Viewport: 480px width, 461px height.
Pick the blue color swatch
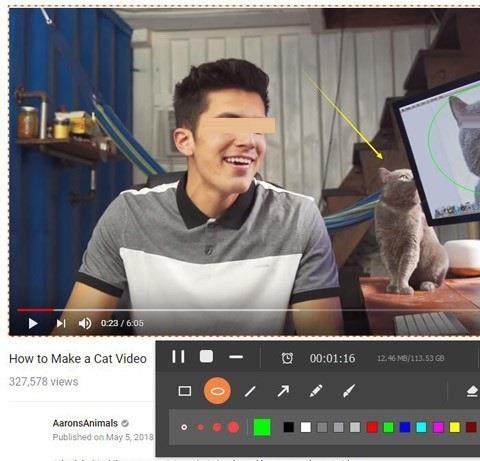[405, 427]
